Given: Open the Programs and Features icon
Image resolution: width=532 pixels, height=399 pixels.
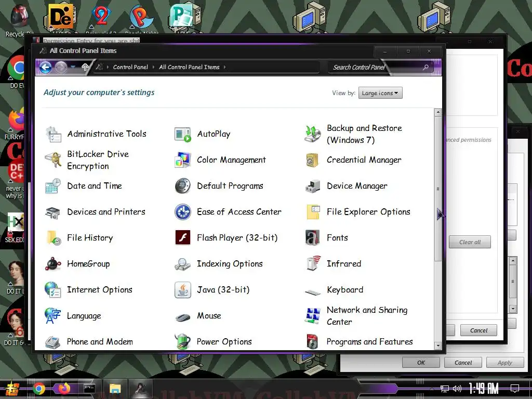Looking at the screenshot, I should point(312,342).
